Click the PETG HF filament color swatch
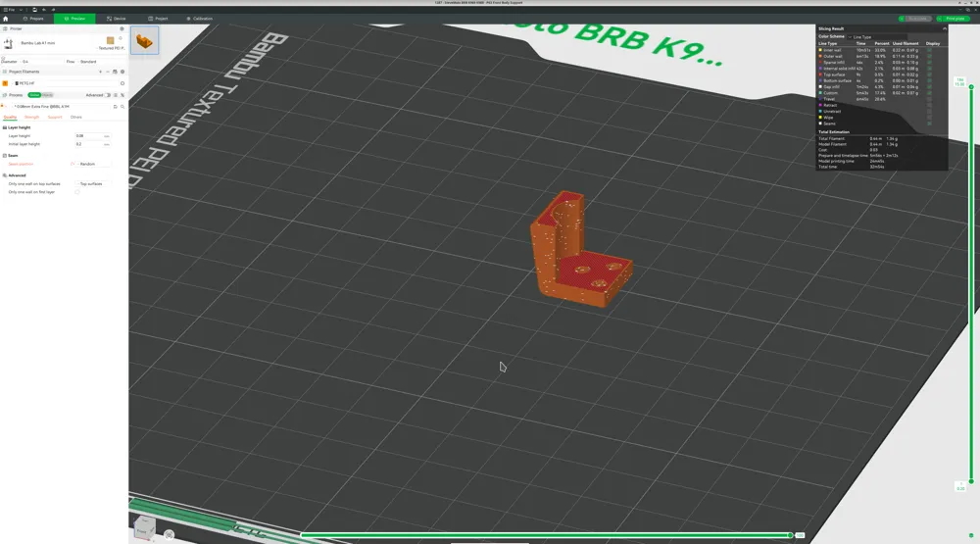Screen dimensions: 980x544 click(5, 83)
